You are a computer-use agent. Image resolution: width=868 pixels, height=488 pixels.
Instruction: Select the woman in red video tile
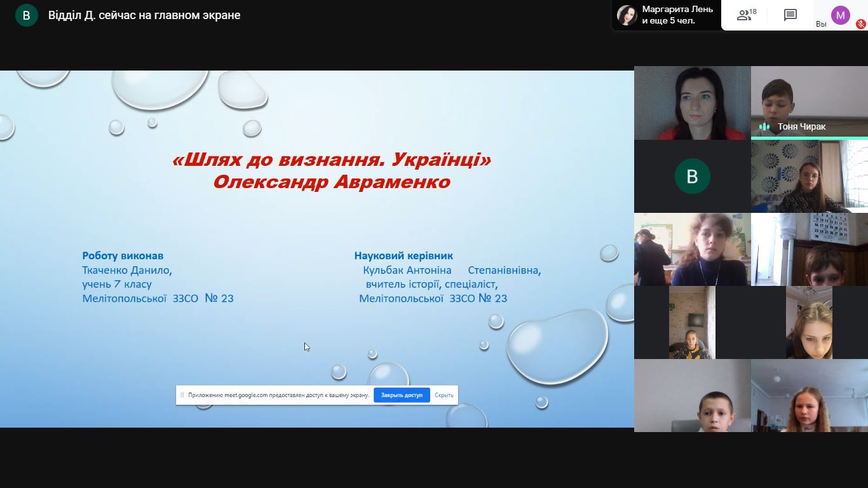pyautogui.click(x=692, y=103)
